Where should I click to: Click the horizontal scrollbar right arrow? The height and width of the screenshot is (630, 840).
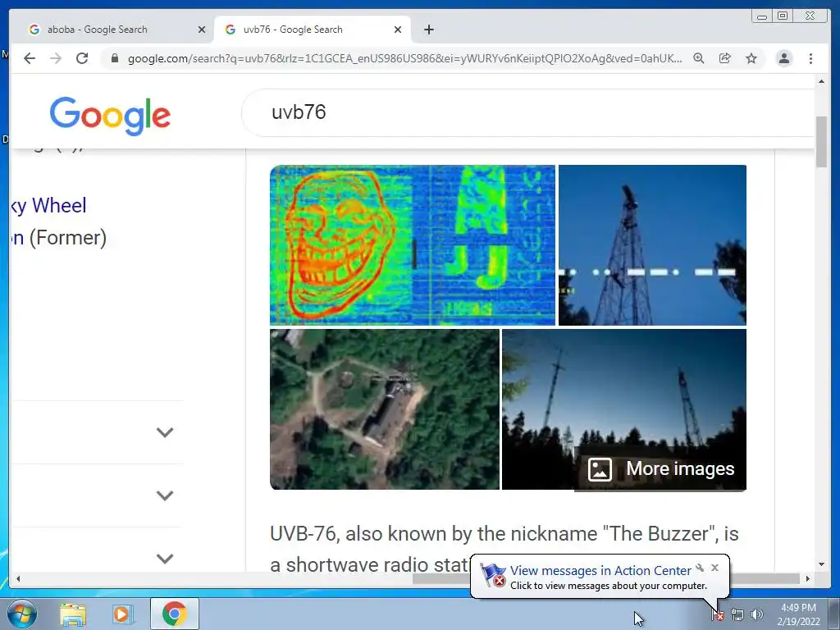pos(808,578)
